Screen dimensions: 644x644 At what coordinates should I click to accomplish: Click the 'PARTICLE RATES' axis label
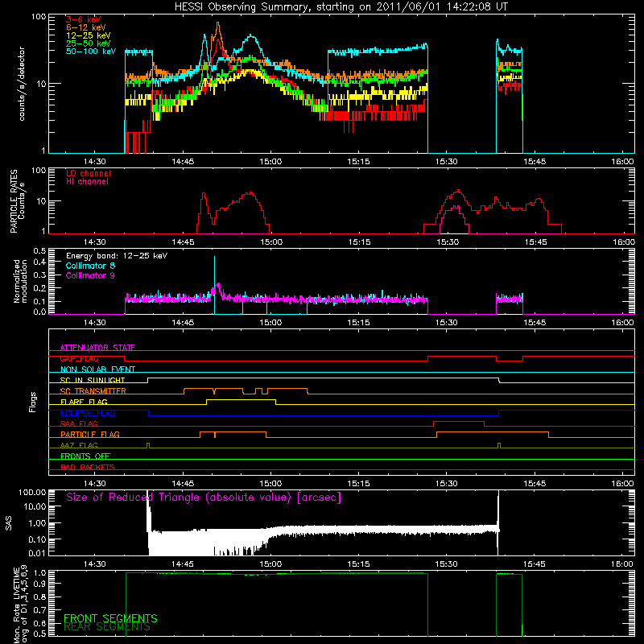[x=14, y=201]
